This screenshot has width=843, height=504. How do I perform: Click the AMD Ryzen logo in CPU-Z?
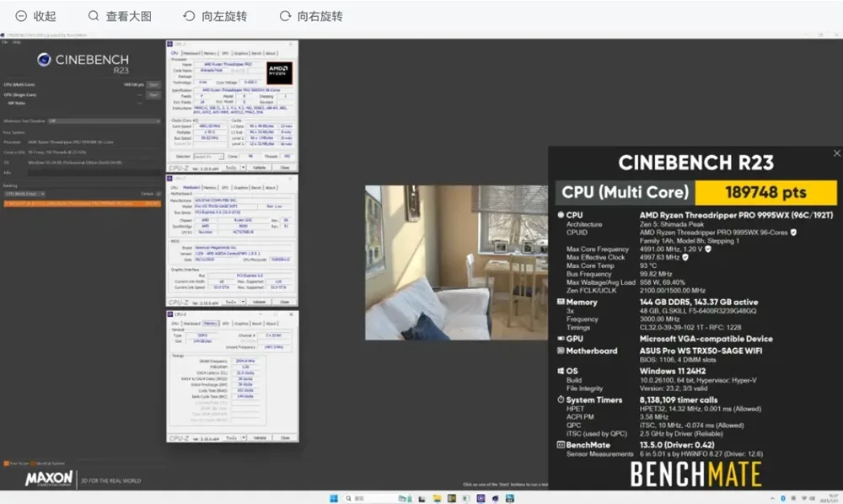tap(279, 72)
